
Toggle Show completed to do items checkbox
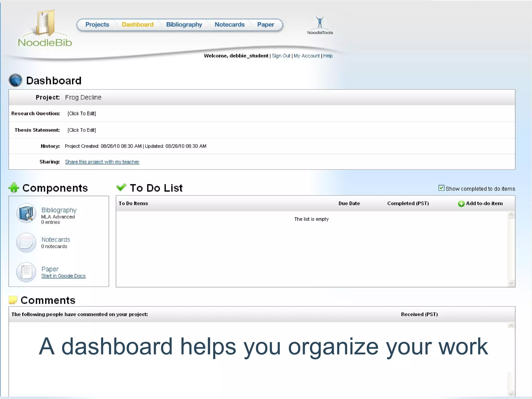441,188
